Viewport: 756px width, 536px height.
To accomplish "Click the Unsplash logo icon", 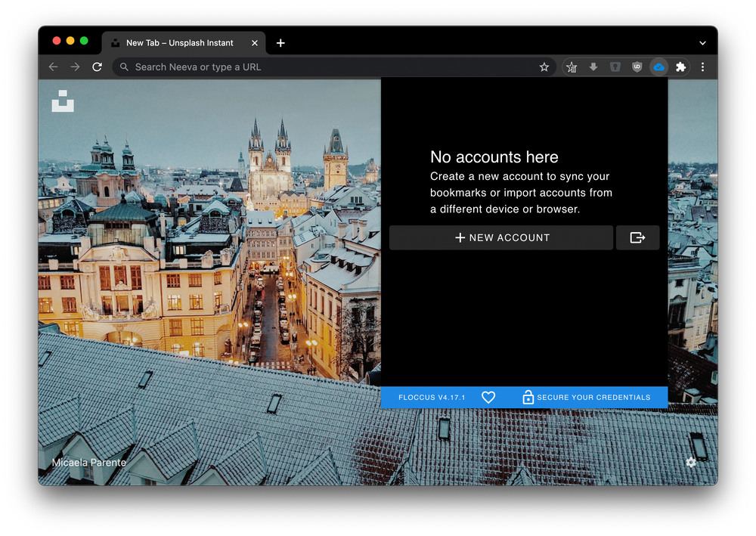I will (x=63, y=101).
